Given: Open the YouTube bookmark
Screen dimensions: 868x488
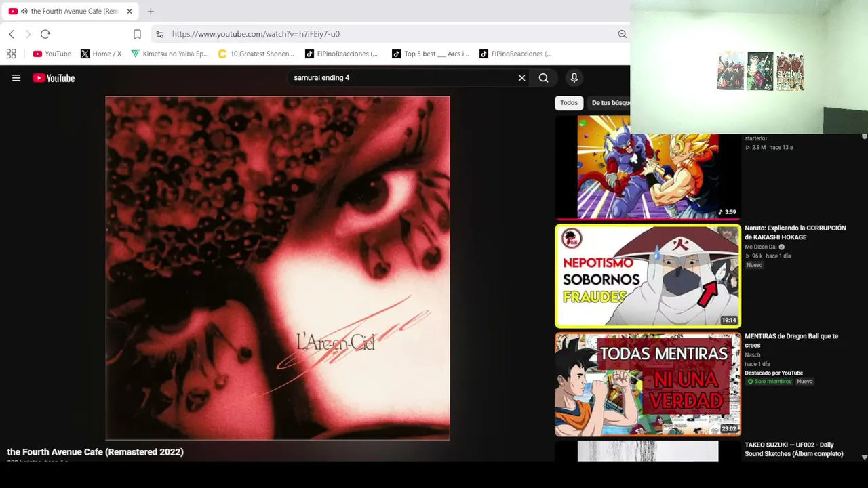Looking at the screenshot, I should point(52,54).
